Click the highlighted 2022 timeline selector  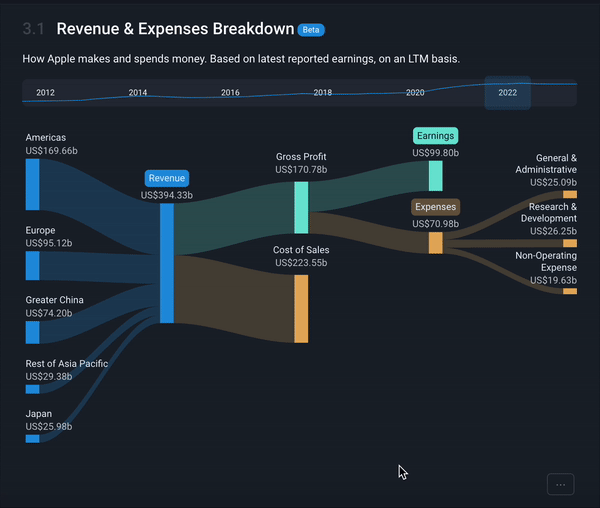(x=508, y=93)
